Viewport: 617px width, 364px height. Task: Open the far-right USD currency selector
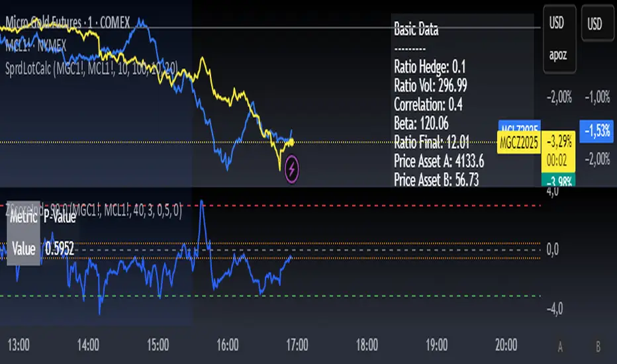tap(597, 24)
